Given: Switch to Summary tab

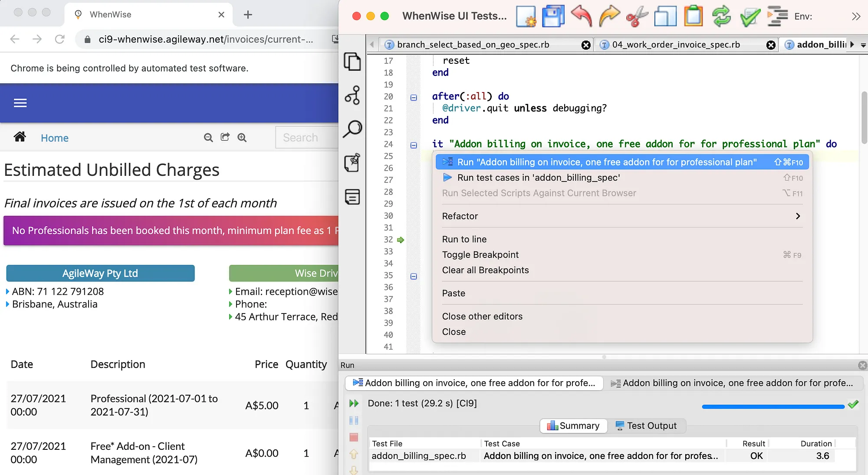Looking at the screenshot, I should (573, 426).
